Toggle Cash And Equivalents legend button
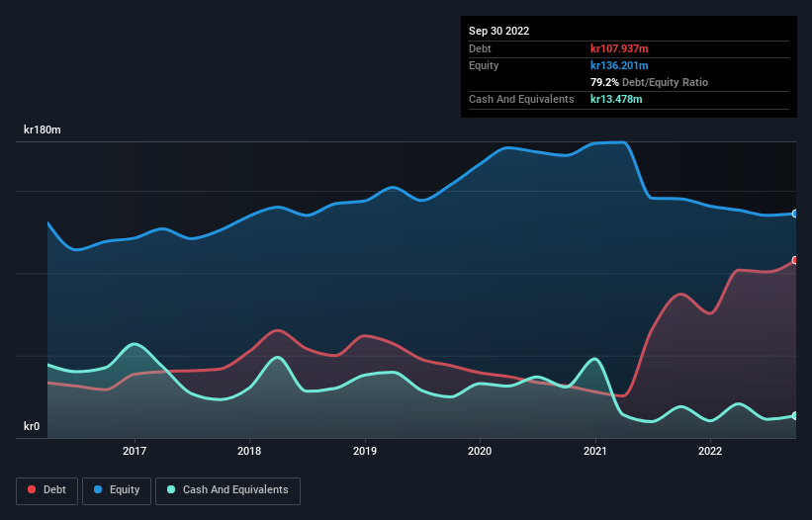Viewport: 812px width, 520px height. pos(227,490)
